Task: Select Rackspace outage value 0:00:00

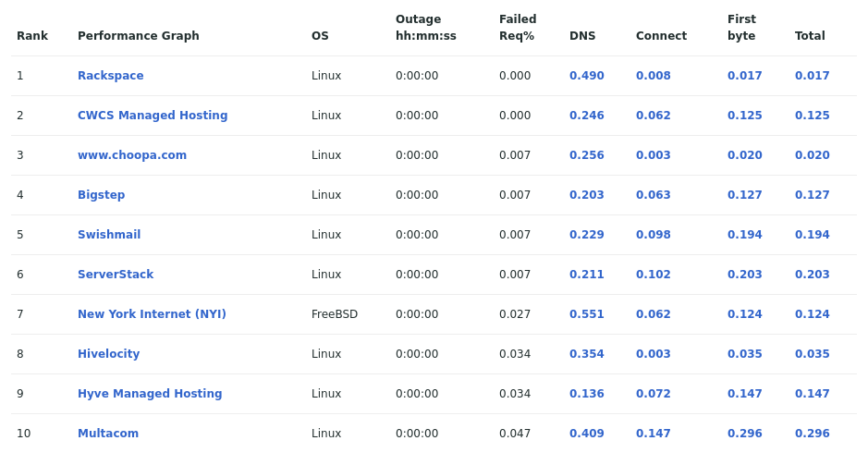Action: [x=417, y=75]
